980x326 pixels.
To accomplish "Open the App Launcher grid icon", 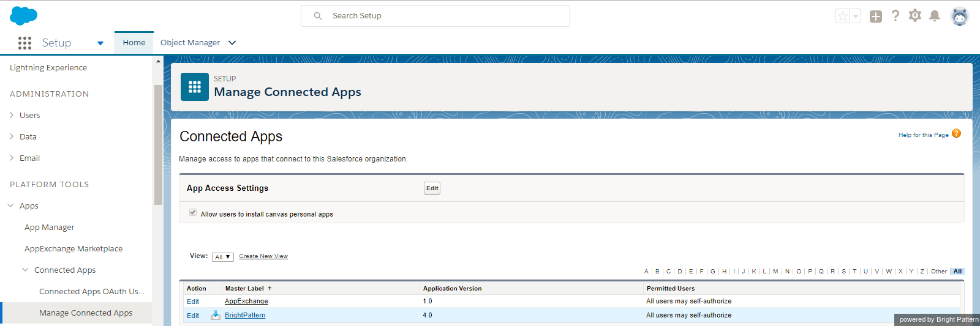I will coord(24,43).
